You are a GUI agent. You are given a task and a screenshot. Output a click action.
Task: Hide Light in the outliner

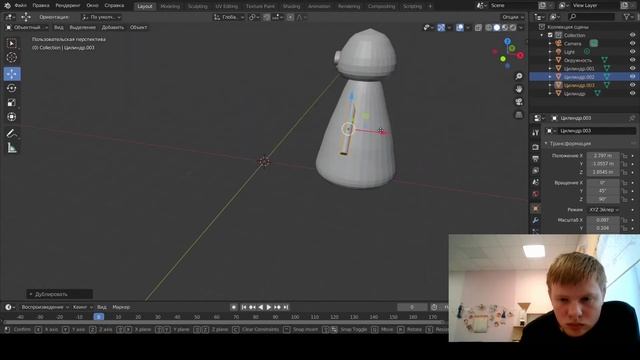pyautogui.click(x=632, y=52)
